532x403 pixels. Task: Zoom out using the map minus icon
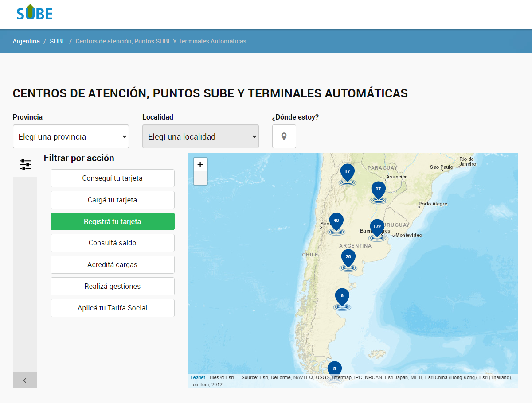click(x=200, y=178)
